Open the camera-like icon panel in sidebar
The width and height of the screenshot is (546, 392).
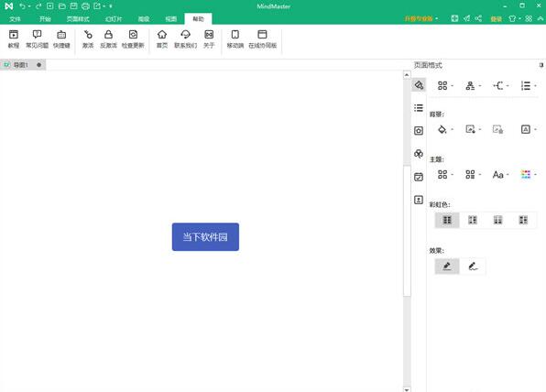point(419,131)
